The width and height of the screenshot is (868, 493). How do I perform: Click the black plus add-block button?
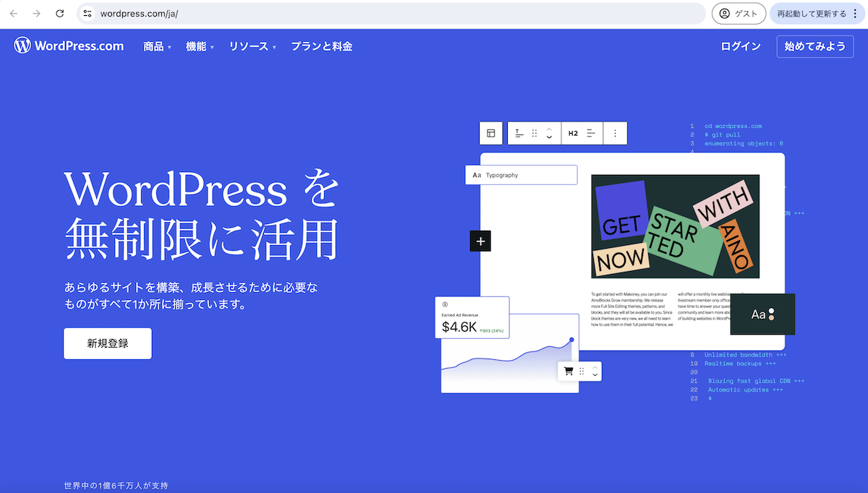[480, 241]
